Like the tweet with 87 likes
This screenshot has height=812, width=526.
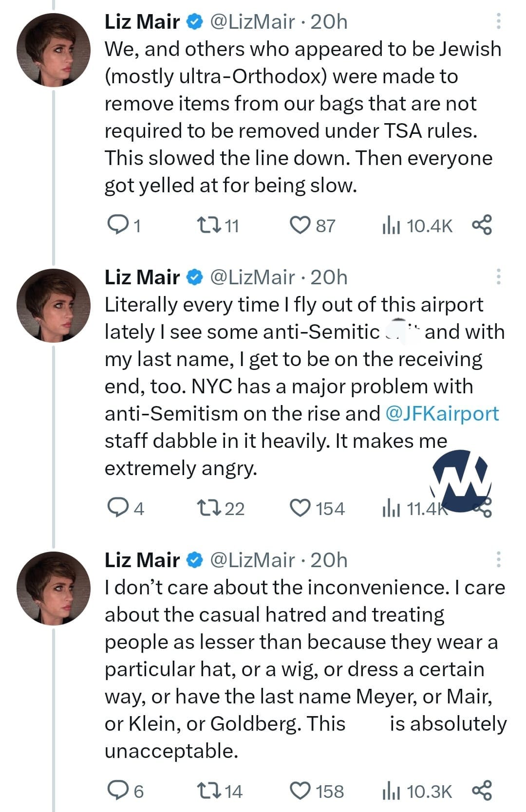click(x=300, y=225)
